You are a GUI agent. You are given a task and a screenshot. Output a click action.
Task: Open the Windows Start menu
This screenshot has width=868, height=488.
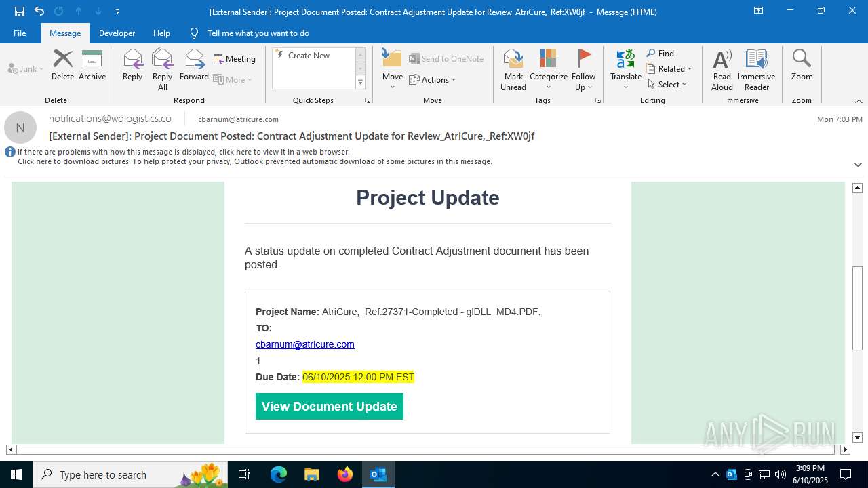point(16,474)
